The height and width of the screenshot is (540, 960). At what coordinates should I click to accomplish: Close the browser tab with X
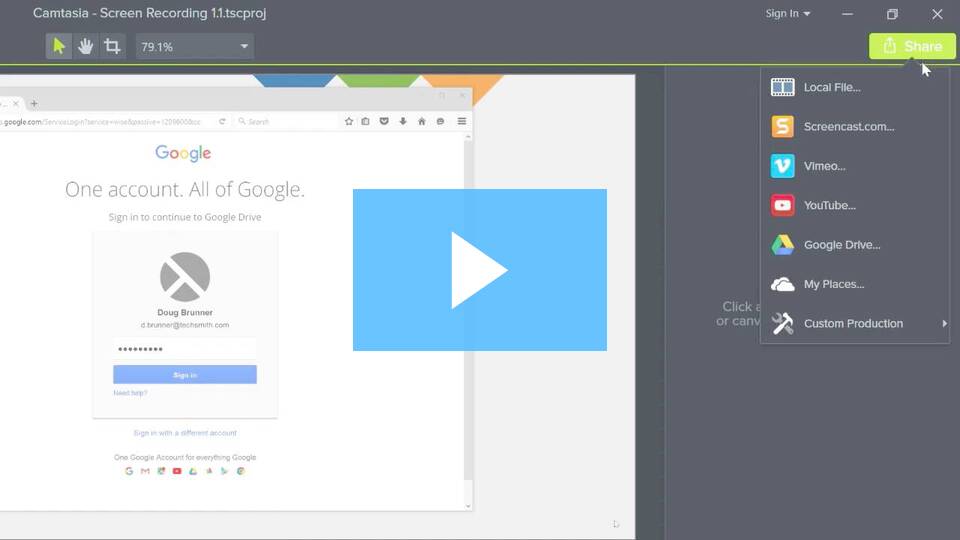(16, 103)
